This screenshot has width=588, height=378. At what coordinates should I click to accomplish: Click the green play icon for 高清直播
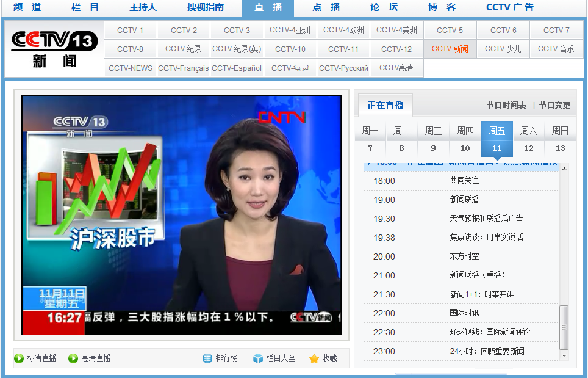click(x=73, y=358)
